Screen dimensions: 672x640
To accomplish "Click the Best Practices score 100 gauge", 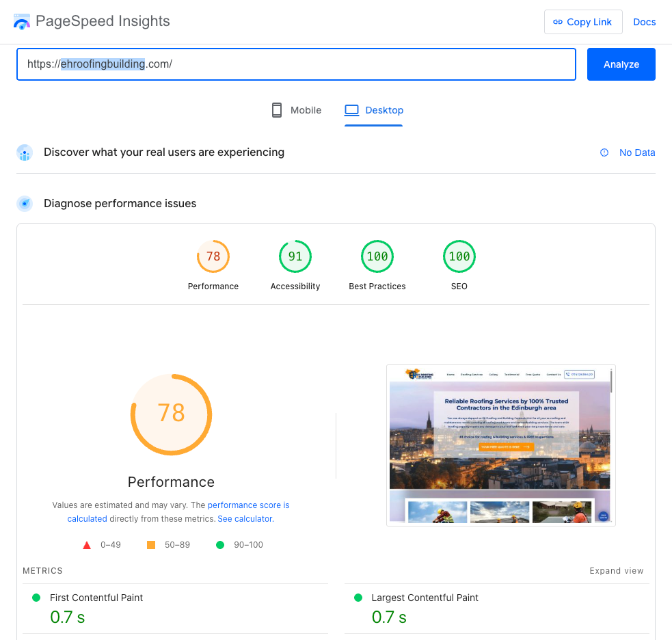I will [377, 257].
